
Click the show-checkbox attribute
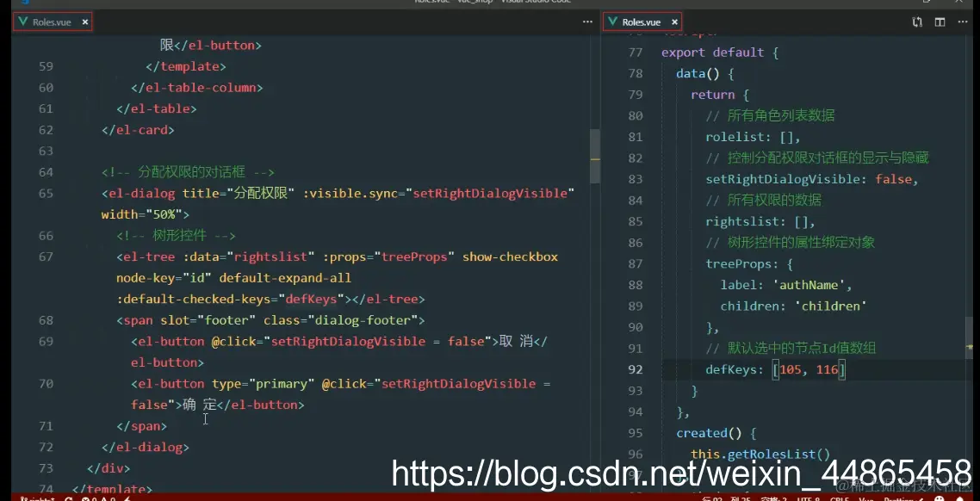[x=510, y=257]
